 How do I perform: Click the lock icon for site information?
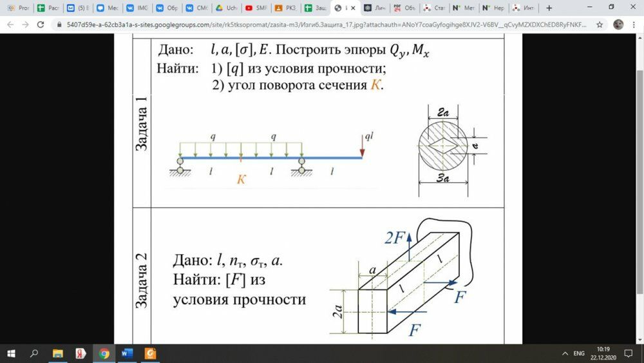tap(59, 25)
